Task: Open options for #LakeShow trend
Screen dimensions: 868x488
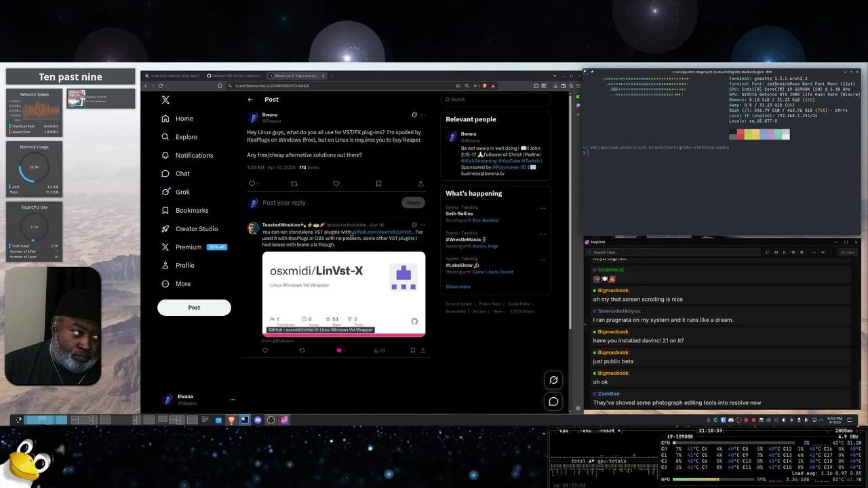Action: [x=542, y=260]
